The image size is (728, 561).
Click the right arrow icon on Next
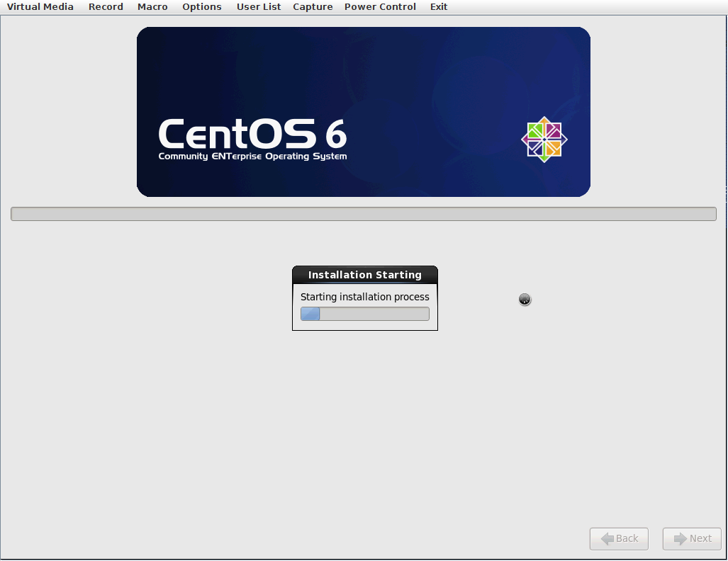click(x=681, y=539)
